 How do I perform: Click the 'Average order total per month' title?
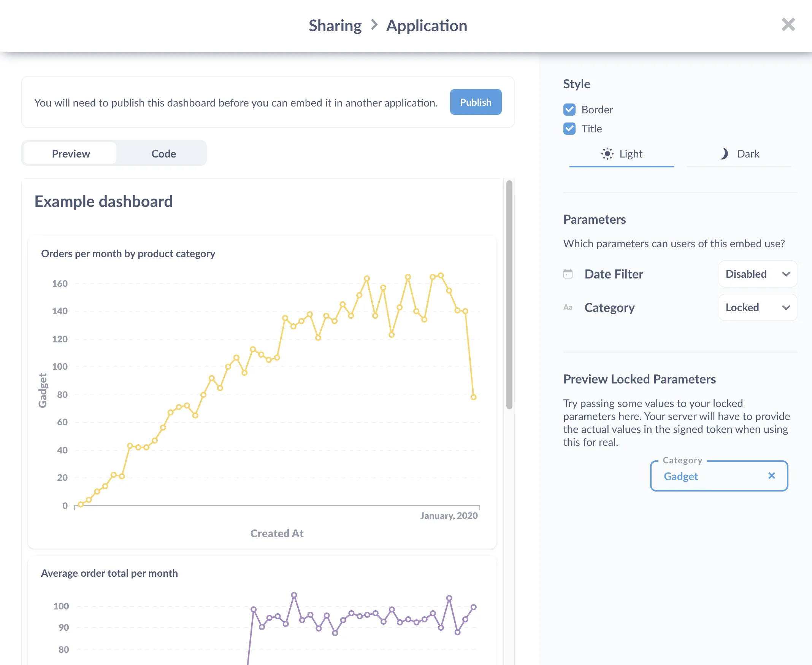(x=109, y=573)
